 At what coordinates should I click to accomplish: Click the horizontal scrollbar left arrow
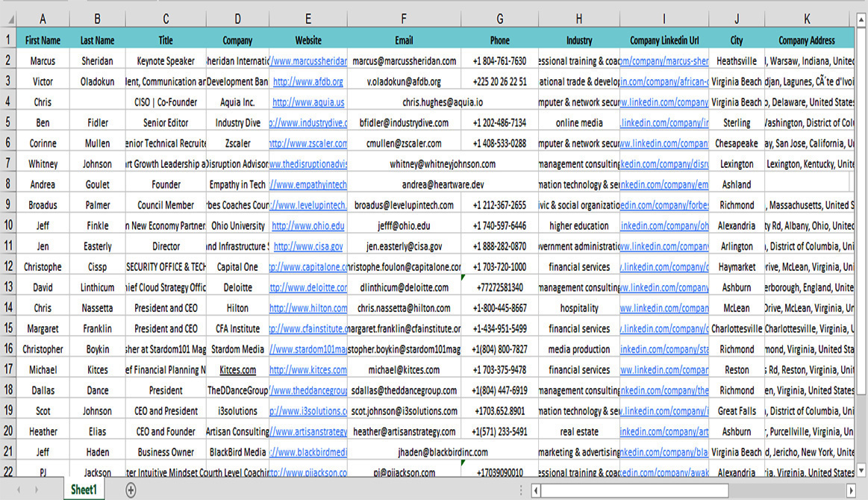click(x=535, y=490)
